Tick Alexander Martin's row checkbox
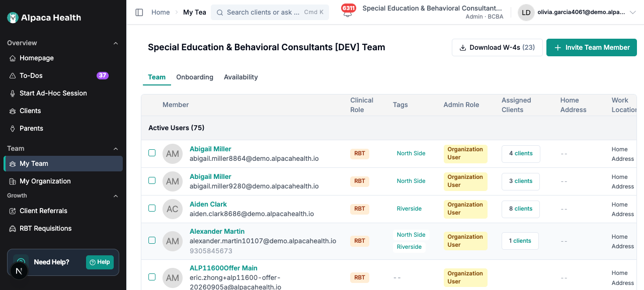The image size is (644, 290). click(x=152, y=240)
